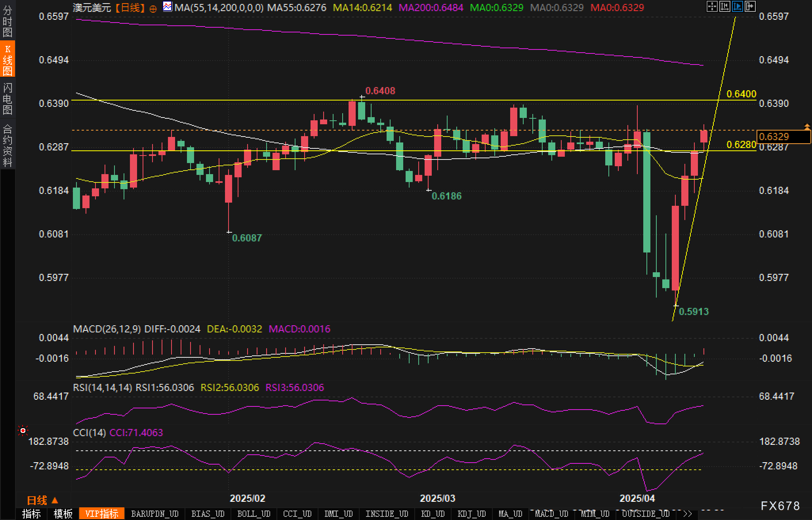
Task: Click the 0.6329 current price tag
Action: [x=783, y=137]
